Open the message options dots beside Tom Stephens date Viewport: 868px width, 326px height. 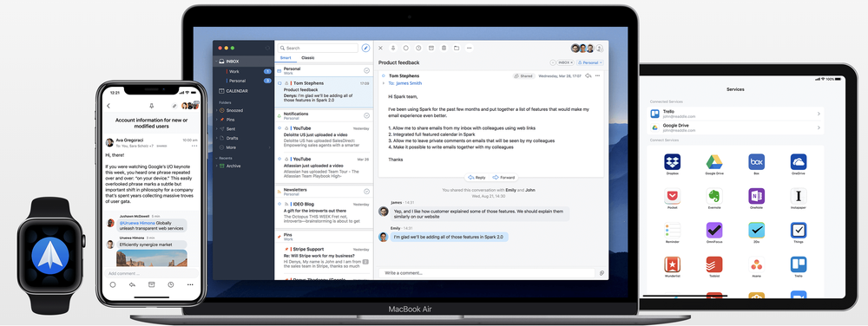pos(598,75)
